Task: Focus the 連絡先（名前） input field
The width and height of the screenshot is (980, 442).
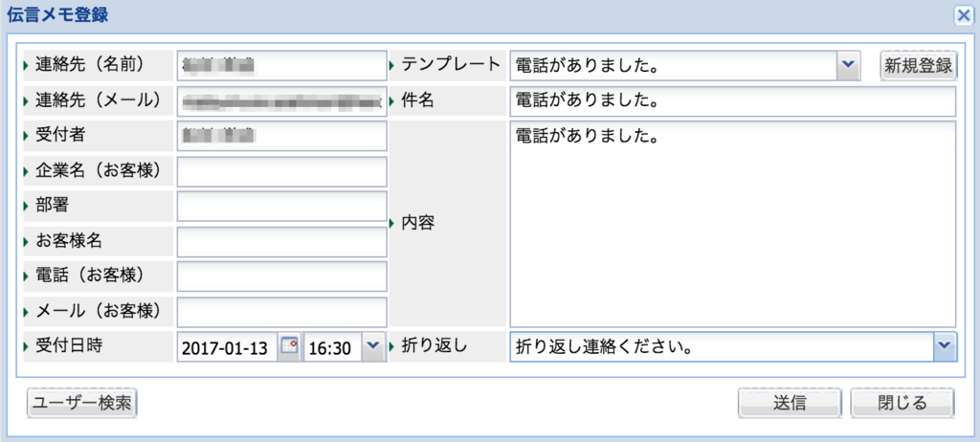Action: 282,65
